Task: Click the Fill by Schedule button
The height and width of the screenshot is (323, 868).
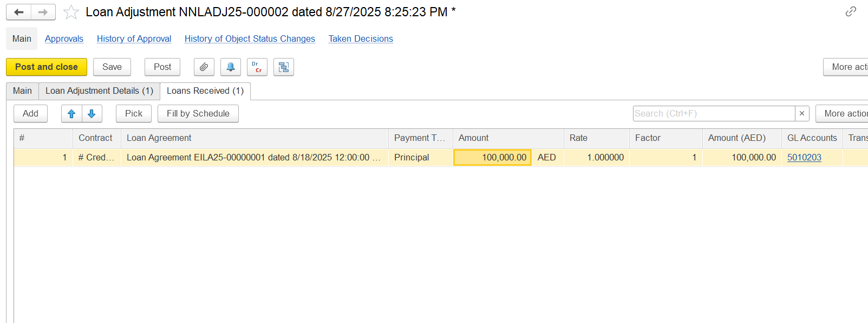Action: click(x=198, y=114)
